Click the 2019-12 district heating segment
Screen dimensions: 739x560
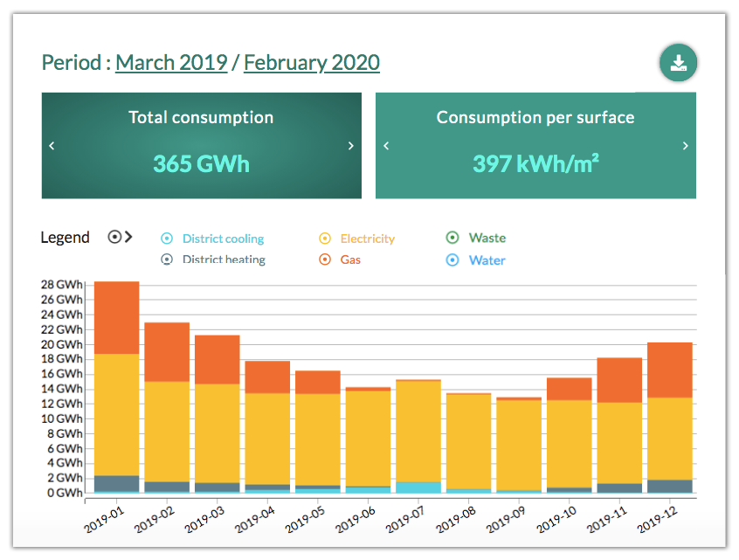tap(670, 486)
